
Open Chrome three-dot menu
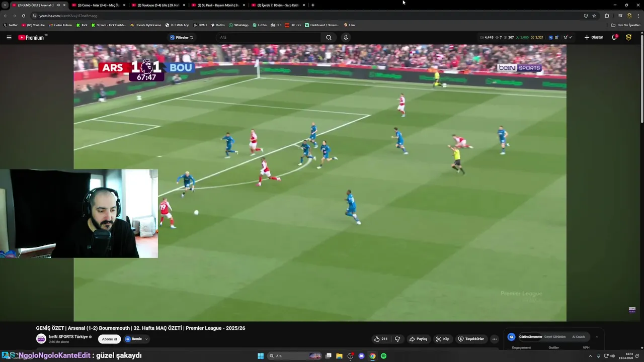click(638, 16)
